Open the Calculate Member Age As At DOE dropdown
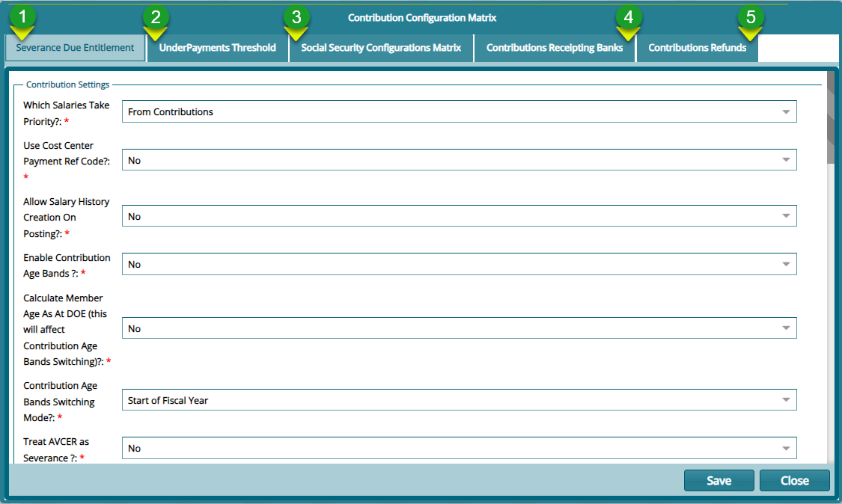This screenshot has height=504, width=842. point(786,328)
